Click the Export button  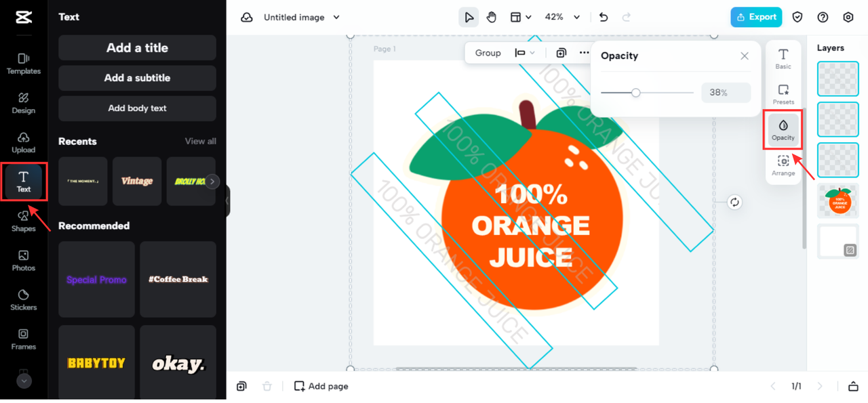[756, 18]
